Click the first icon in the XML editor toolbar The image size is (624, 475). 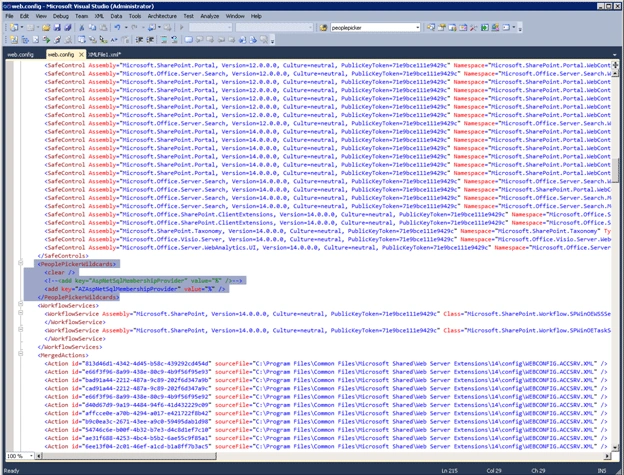pyautogui.click(x=14, y=39)
